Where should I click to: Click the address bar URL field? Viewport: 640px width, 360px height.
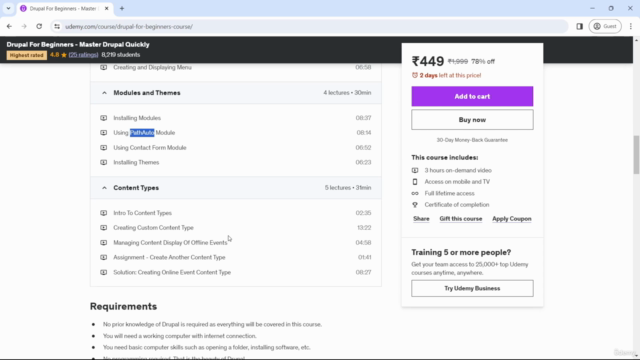click(x=310, y=27)
